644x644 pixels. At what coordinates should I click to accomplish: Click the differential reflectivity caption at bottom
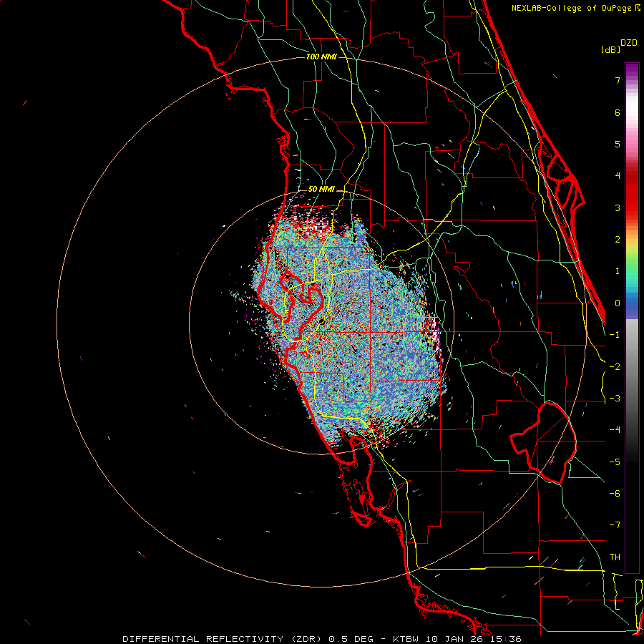322,639
